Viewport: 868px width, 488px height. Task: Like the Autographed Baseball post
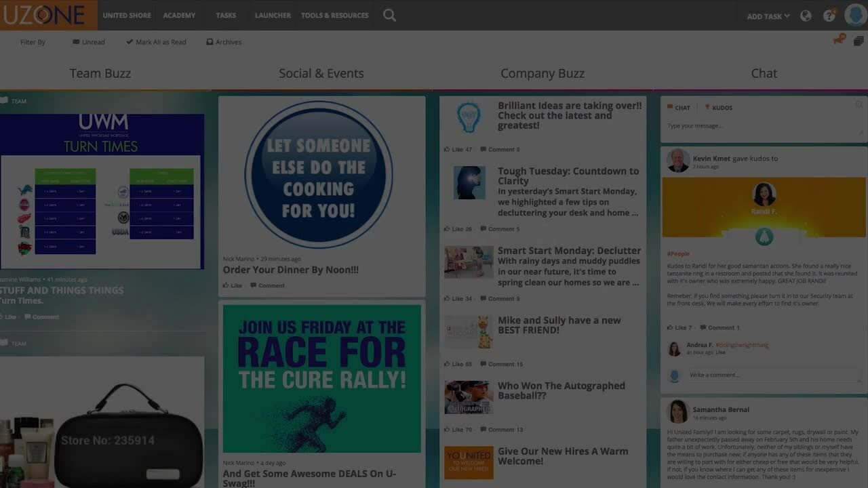pyautogui.click(x=458, y=430)
